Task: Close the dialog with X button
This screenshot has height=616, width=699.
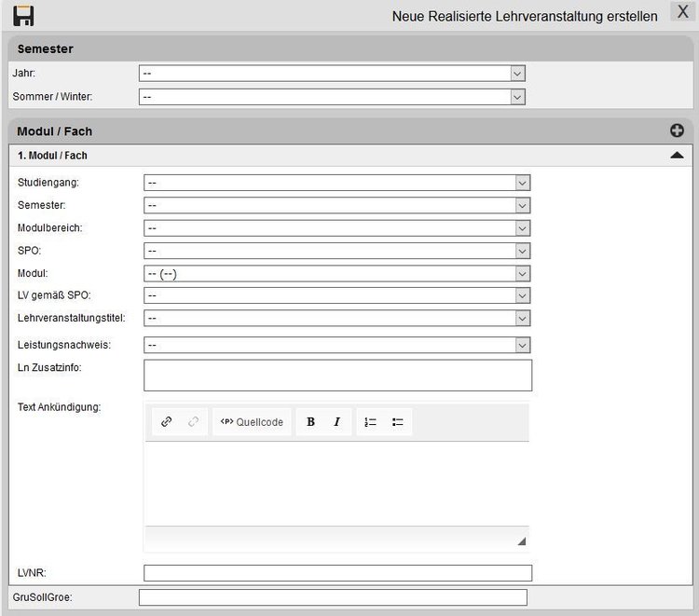Action: point(682,13)
